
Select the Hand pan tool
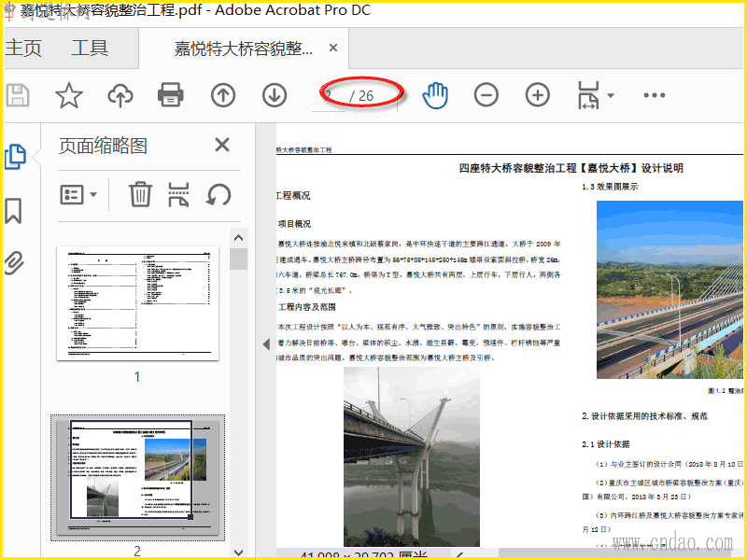[x=435, y=95]
